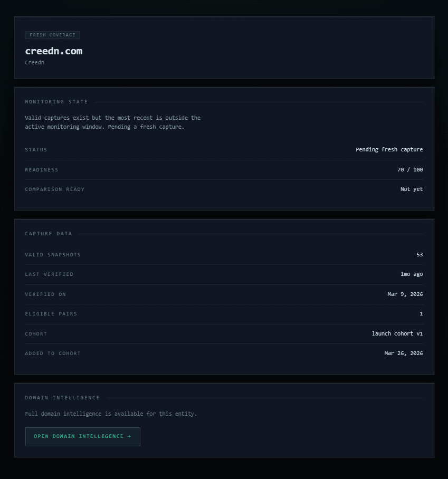Click the FRESH COVERAGE badge
The width and height of the screenshot is (448, 479).
(52, 35)
